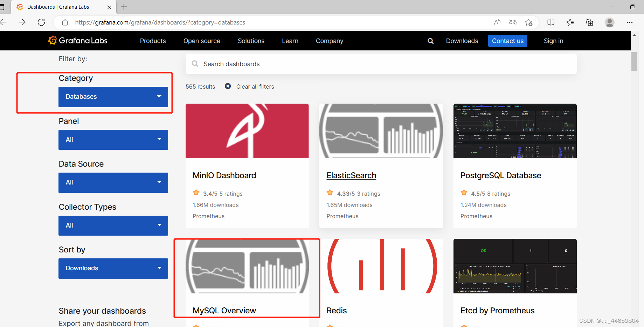This screenshot has height=327, width=644.
Task: Open the MySQL Overview dashboard title
Action: click(224, 311)
